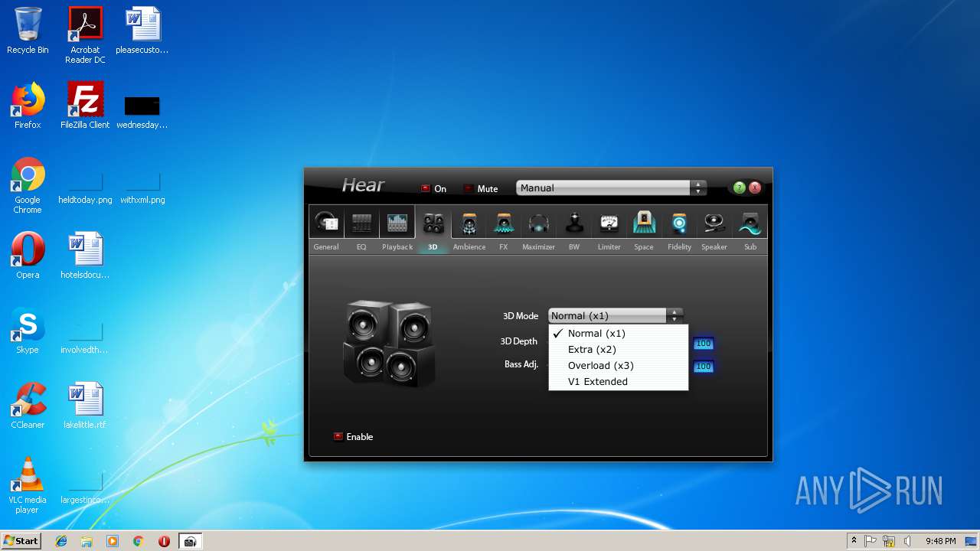Open the Fidelity tab icon
Screen dimensions: 980x551
(679, 223)
